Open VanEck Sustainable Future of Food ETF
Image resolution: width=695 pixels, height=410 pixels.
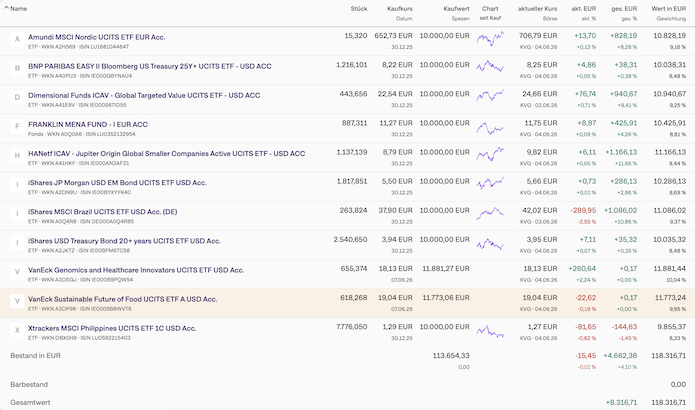pos(123,299)
